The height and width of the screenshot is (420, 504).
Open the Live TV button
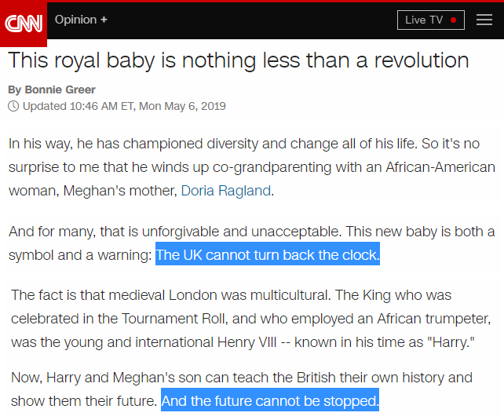[431, 20]
